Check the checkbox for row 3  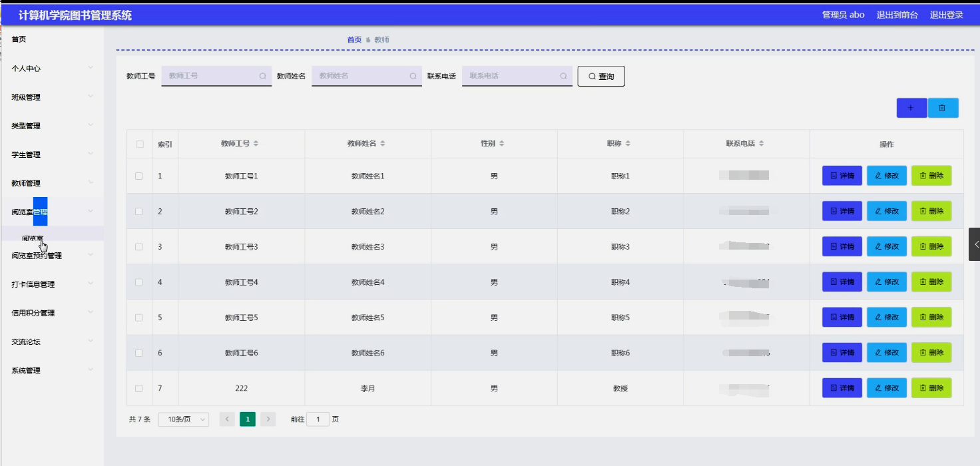139,246
